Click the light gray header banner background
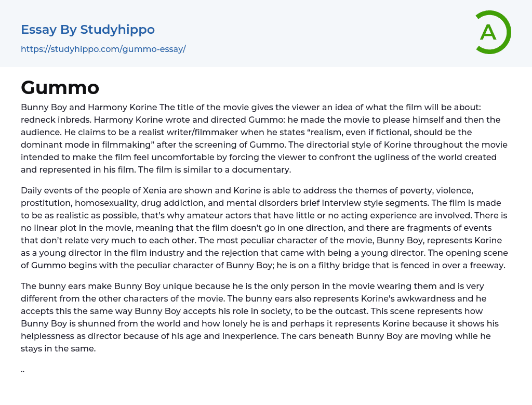532x405 pixels. tap(312, 32)
